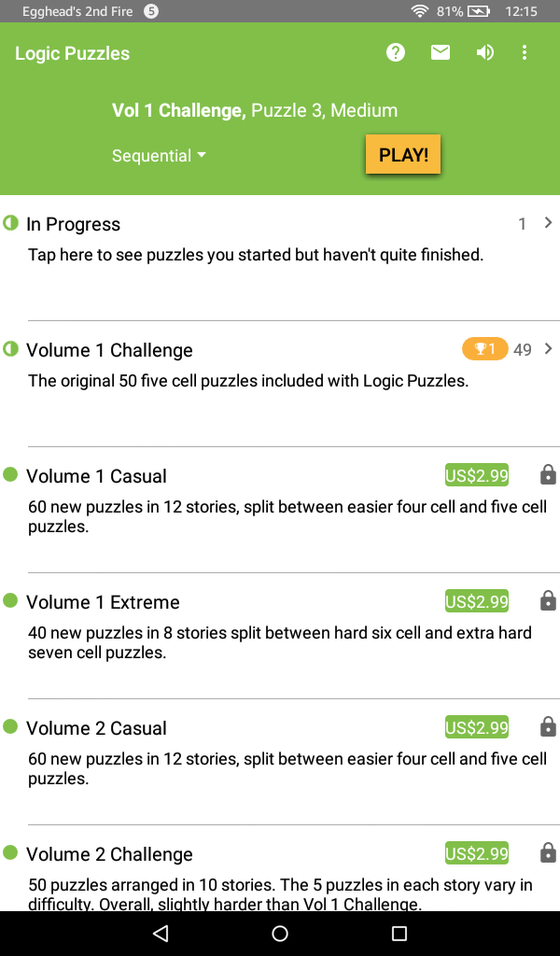This screenshot has height=956, width=560.
Task: Buy Volume 2 Challenge for US$2.99
Action: click(x=477, y=853)
